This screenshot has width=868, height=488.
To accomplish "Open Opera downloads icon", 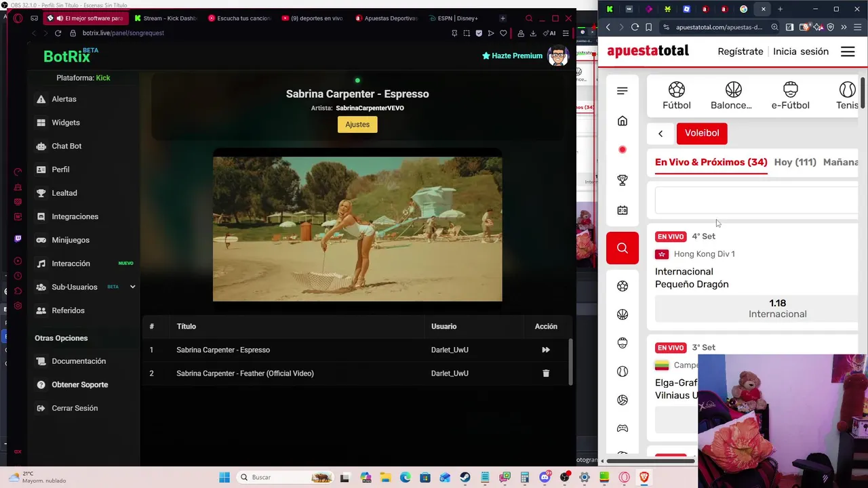I will click(x=533, y=33).
